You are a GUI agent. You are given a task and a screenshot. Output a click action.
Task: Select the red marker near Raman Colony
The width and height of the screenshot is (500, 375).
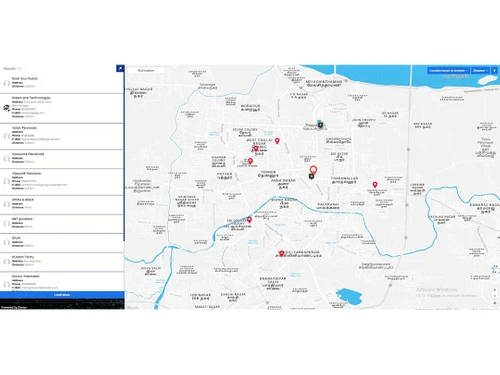(250, 161)
